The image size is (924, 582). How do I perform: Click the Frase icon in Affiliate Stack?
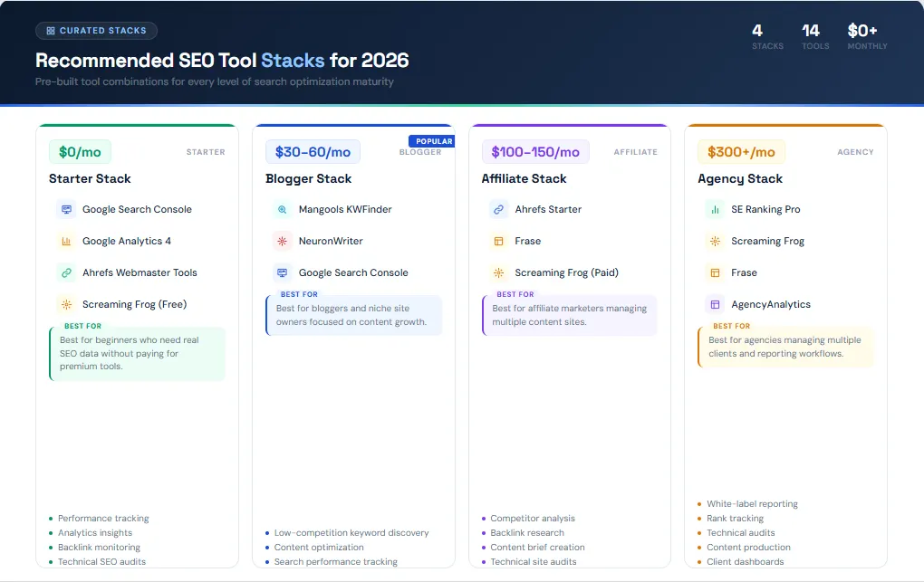point(498,241)
